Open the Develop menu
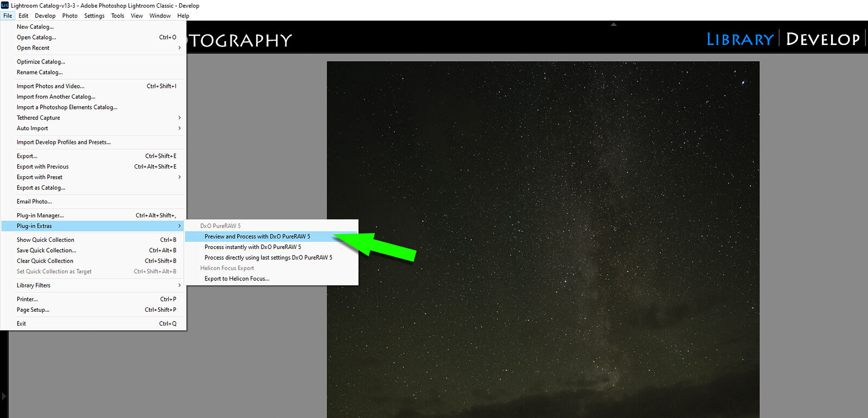This screenshot has width=868, height=418. (45, 16)
